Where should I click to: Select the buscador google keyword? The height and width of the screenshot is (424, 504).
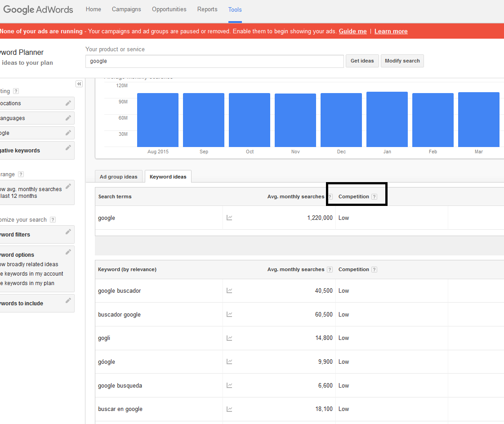(119, 314)
